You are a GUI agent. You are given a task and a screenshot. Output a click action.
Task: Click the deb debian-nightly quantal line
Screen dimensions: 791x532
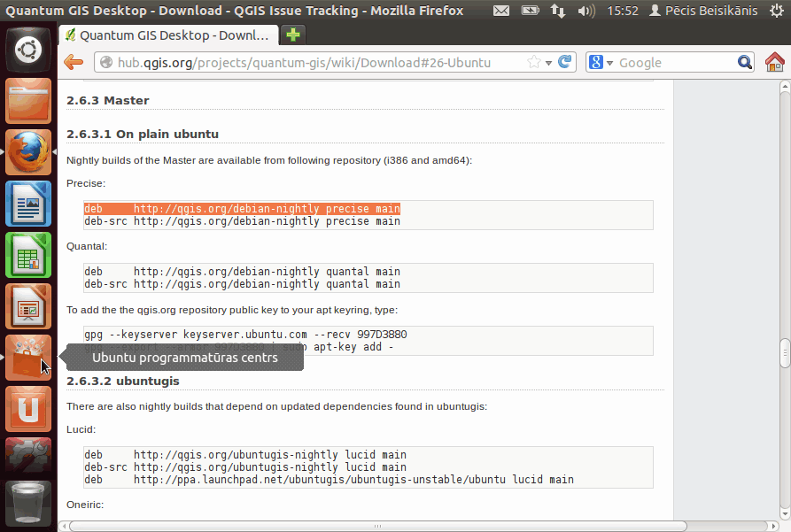(x=242, y=272)
